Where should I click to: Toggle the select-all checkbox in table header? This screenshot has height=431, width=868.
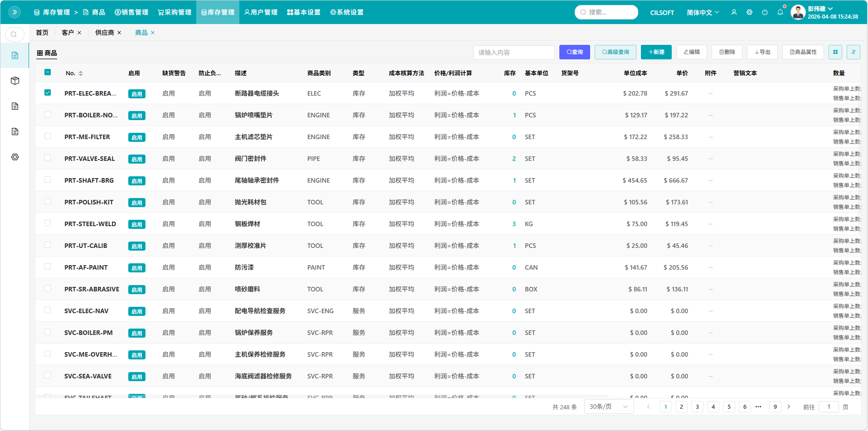tap(48, 72)
